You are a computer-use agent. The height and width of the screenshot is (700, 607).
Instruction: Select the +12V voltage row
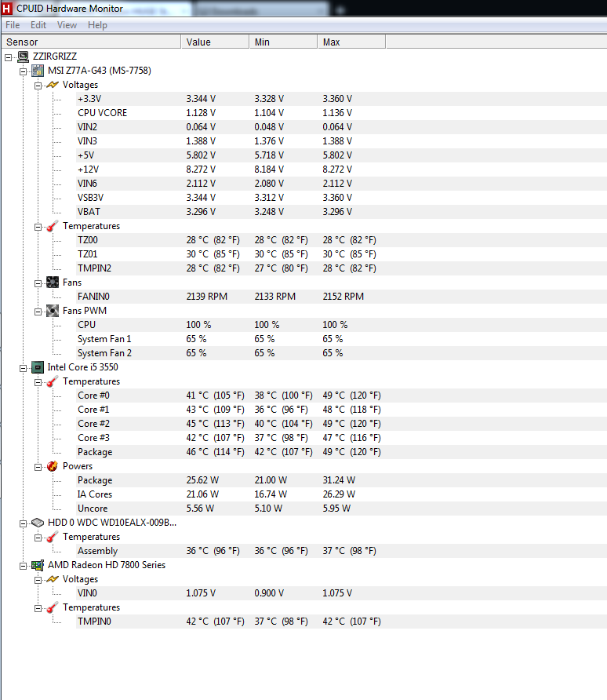click(x=341, y=170)
